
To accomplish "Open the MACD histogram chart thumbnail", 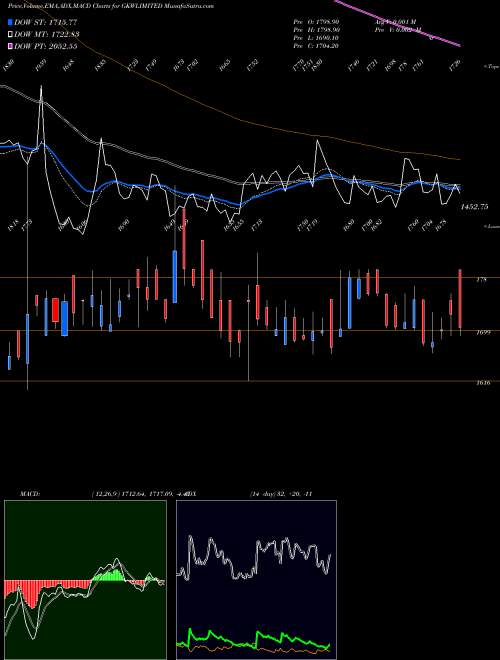I will point(85,580).
